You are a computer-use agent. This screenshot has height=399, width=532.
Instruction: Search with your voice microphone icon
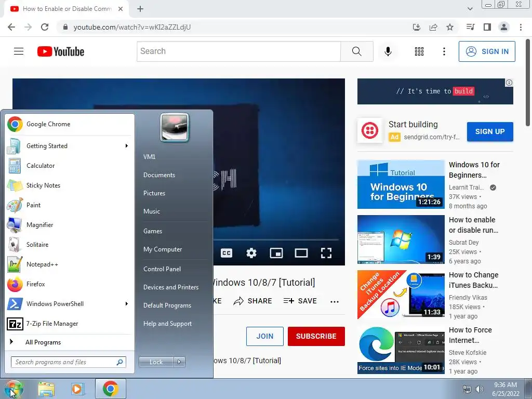[388, 51]
